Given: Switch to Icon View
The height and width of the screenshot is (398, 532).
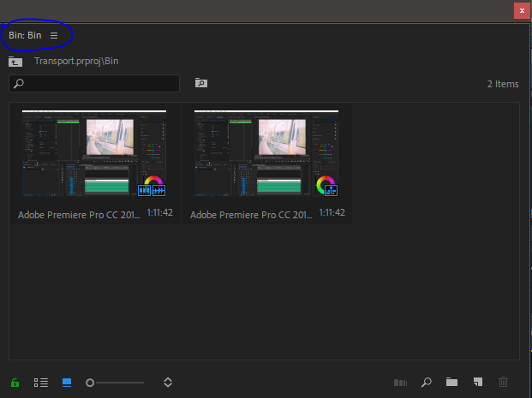Looking at the screenshot, I should (67, 383).
